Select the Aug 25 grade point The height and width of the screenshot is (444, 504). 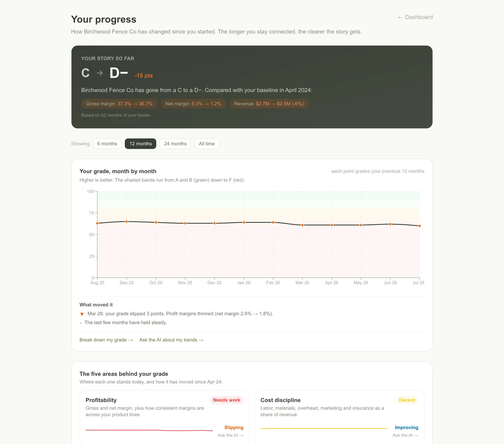click(x=97, y=223)
